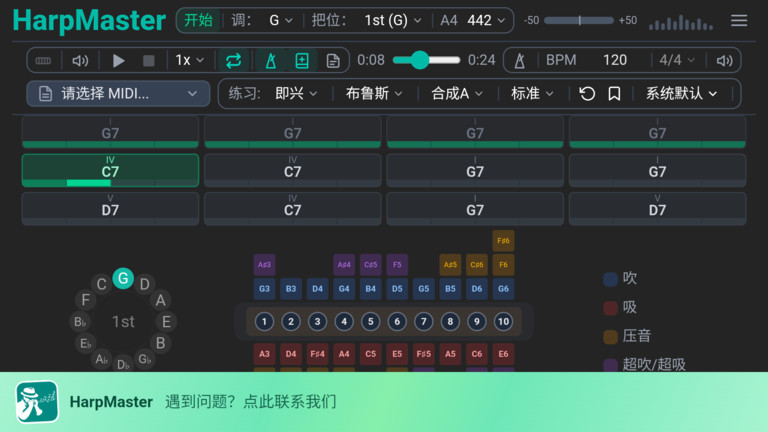Open the 合成A sound dropdown
768x432 pixels.
click(x=457, y=94)
